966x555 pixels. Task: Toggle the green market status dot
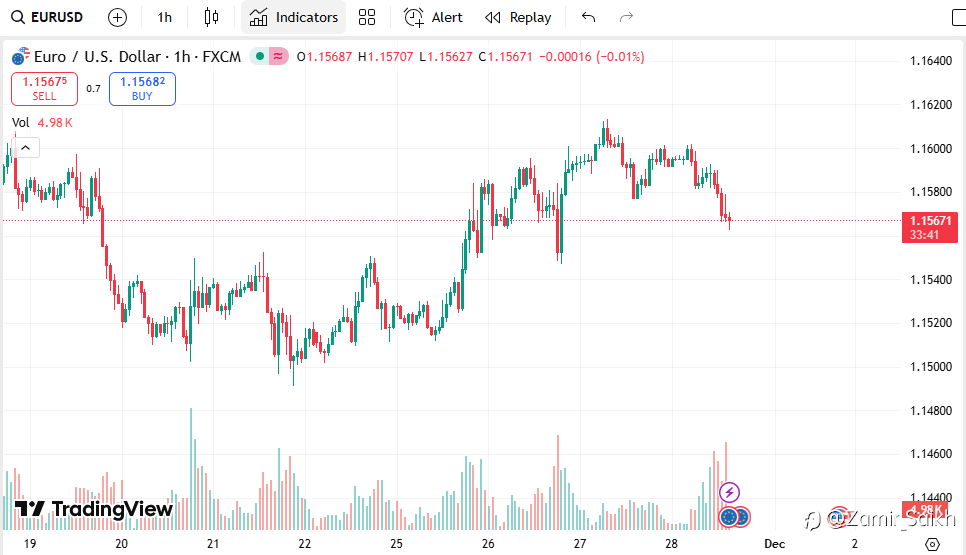260,57
